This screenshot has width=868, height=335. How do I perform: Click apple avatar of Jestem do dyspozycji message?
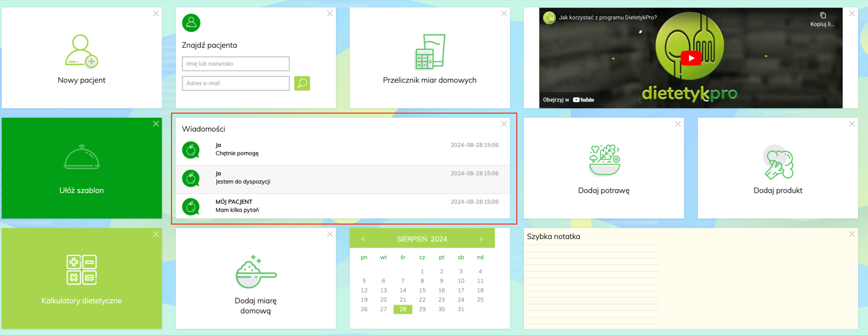coord(191,178)
